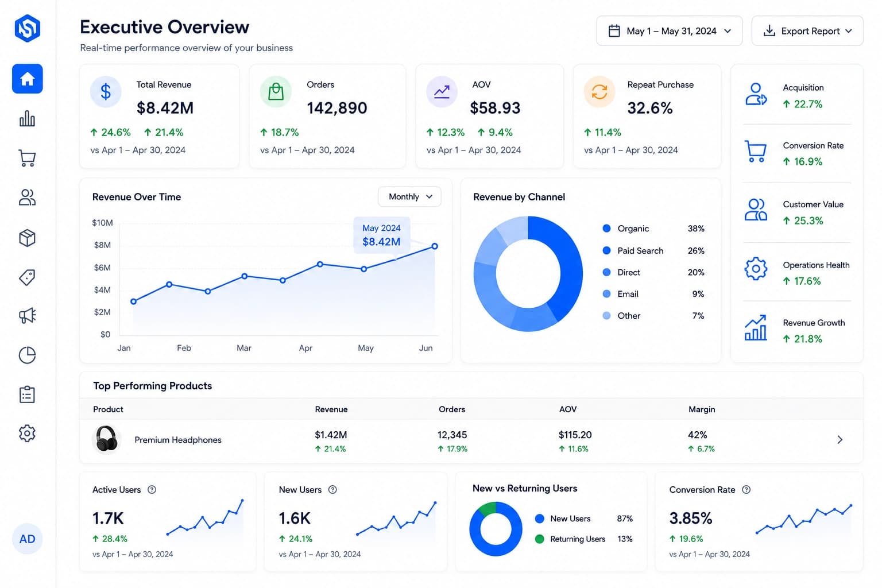This screenshot has height=588, width=882.
Task: Open the price tag sidebar icon
Action: point(27,277)
